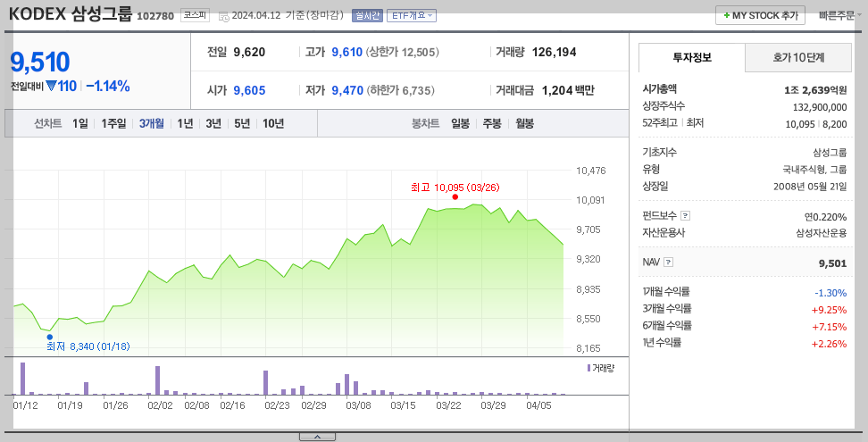Click the 시가총액 value 1조 2,639억원

coord(815,90)
